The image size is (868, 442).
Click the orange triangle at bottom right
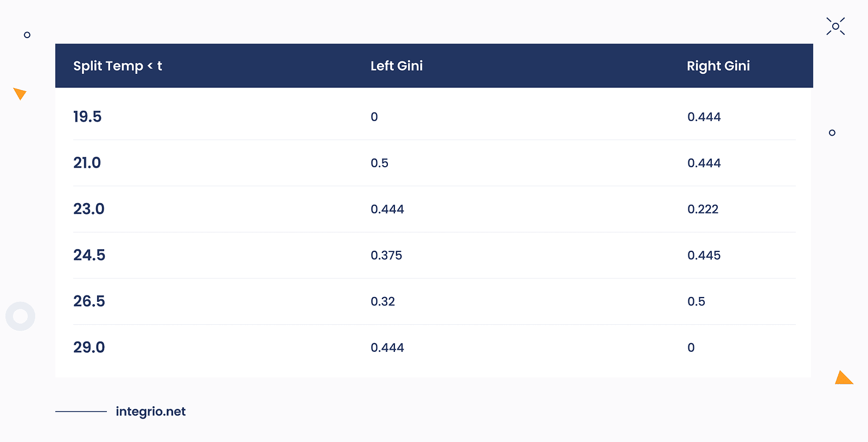843,378
